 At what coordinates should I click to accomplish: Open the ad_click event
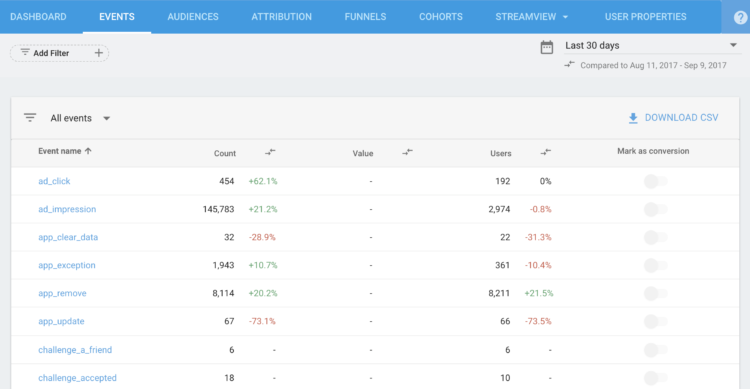click(x=54, y=181)
